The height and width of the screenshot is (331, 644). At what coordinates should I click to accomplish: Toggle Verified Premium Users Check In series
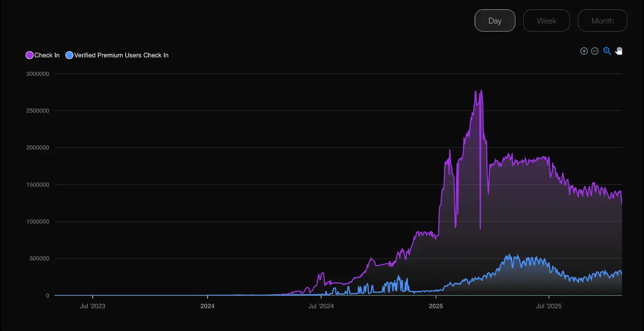(x=121, y=55)
